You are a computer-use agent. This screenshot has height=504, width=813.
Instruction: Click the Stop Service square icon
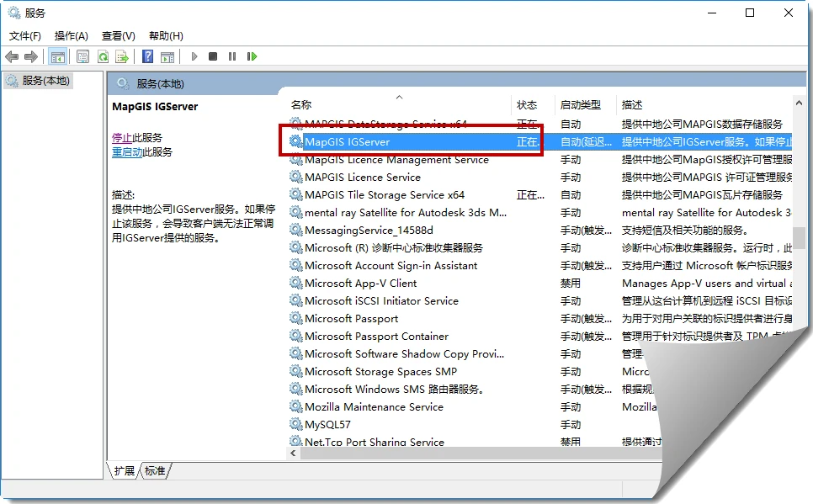(213, 56)
